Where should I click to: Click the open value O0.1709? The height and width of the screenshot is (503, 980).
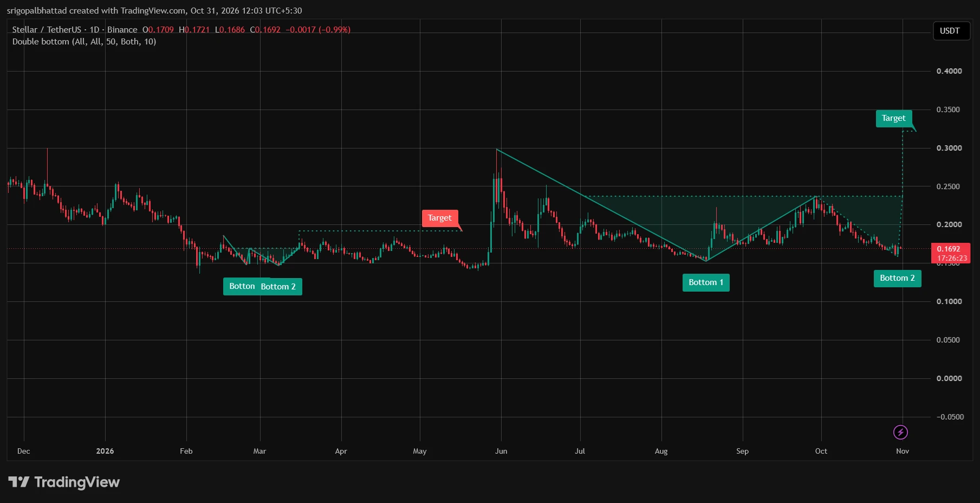tap(158, 30)
